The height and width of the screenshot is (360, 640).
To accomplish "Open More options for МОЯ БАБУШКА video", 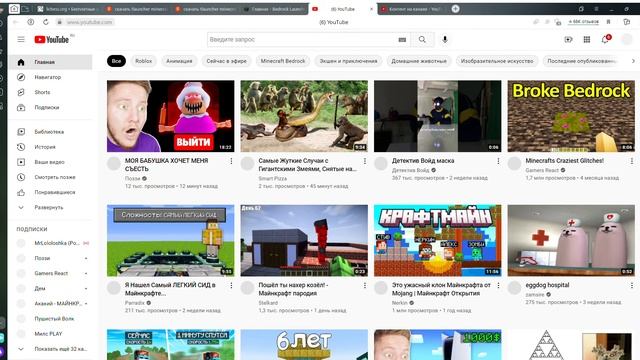I will point(231,161).
